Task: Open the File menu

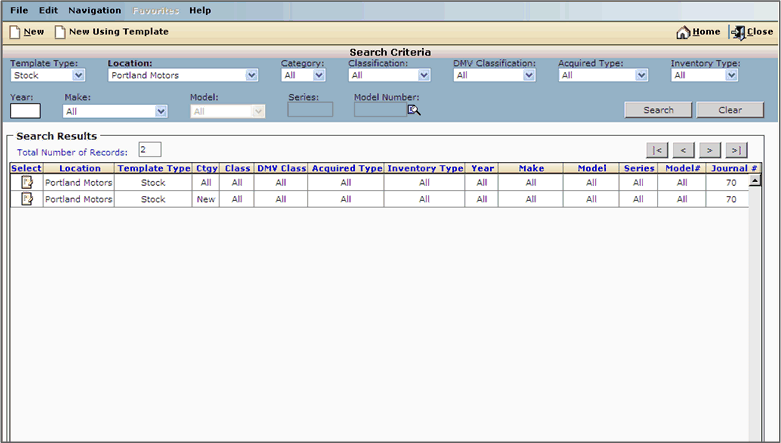Action: pyautogui.click(x=19, y=10)
